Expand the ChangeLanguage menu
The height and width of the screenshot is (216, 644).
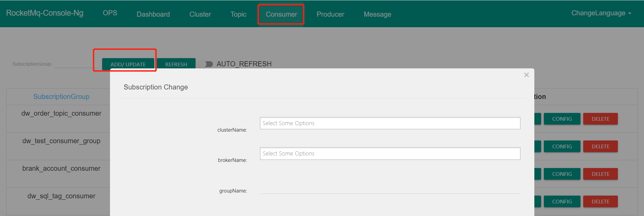coord(601,13)
